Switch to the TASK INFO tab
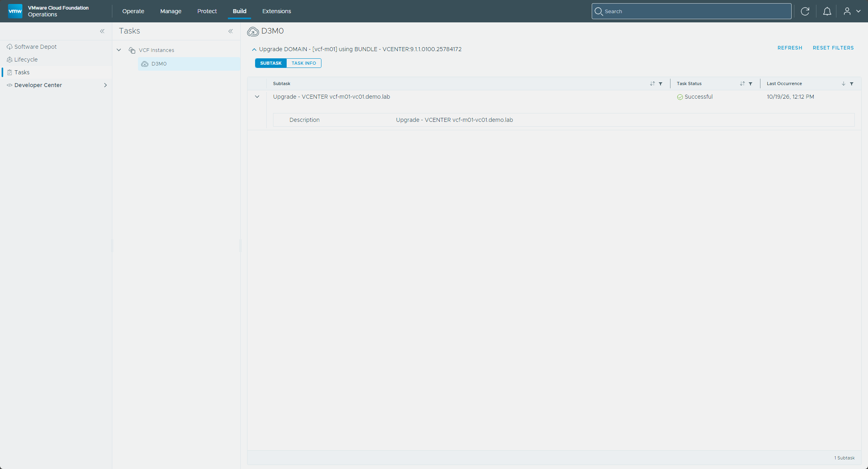This screenshot has width=868, height=469. click(304, 63)
